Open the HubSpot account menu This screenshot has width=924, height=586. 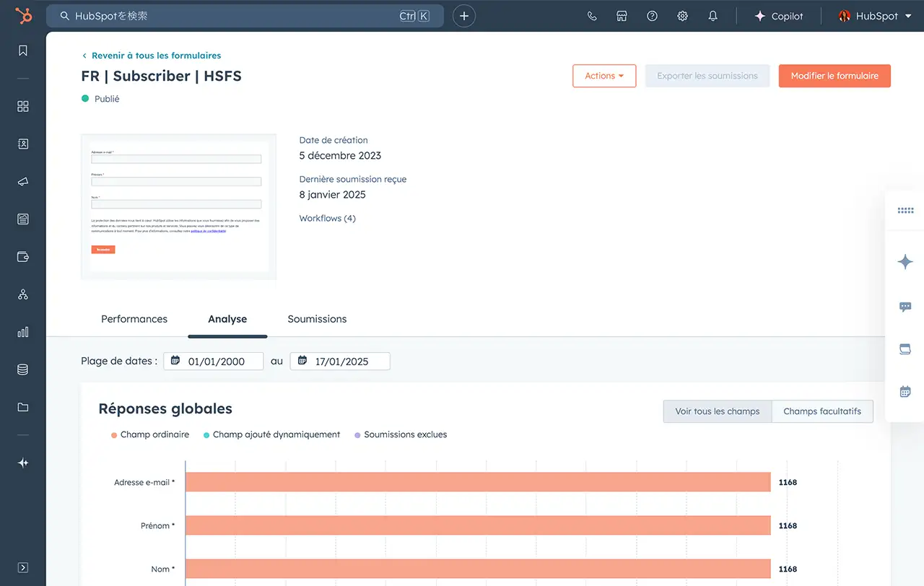(875, 16)
